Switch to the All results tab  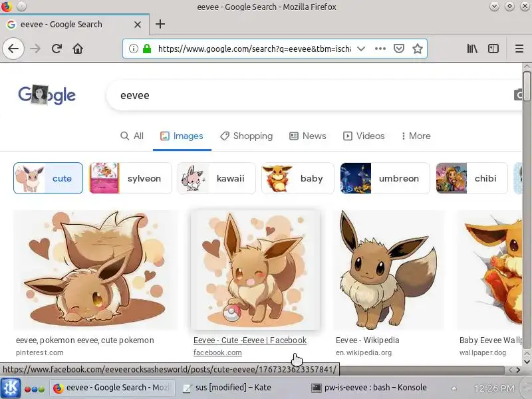132,136
